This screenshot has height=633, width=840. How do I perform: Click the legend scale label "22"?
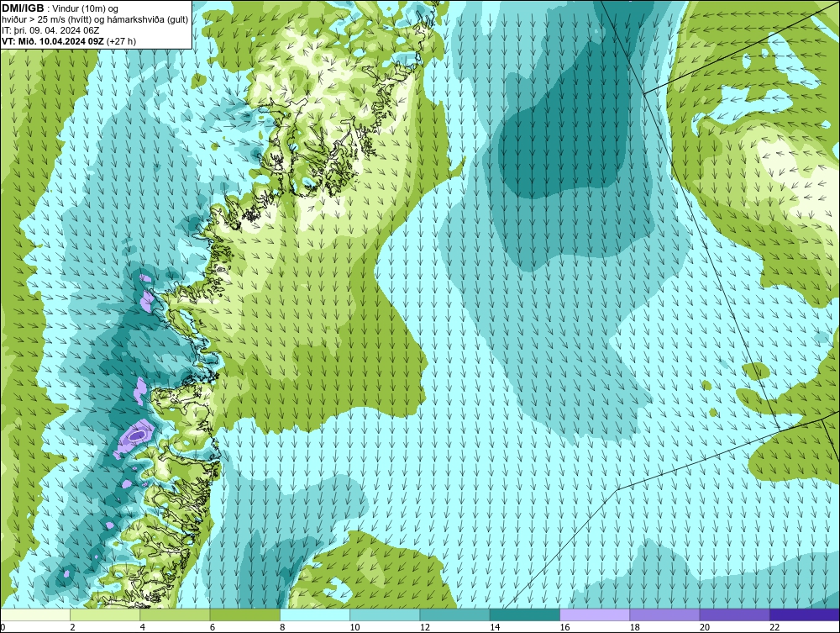(x=774, y=628)
